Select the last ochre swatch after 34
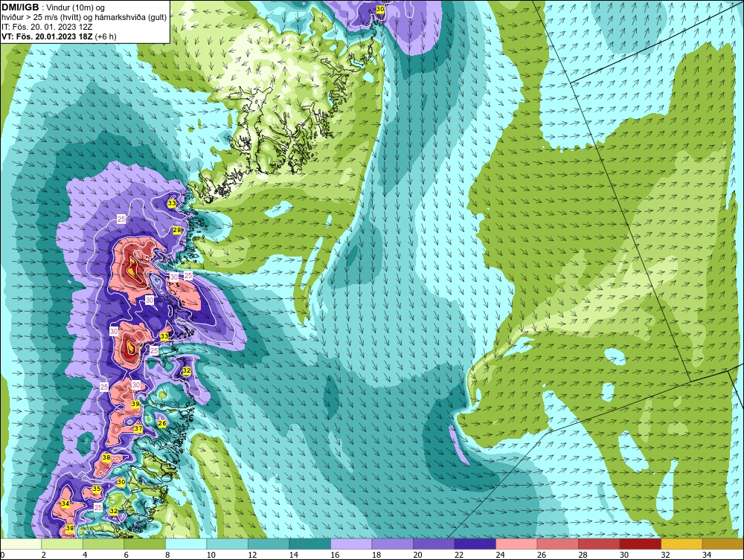Screen dimensions: 744x560 pos(722,544)
